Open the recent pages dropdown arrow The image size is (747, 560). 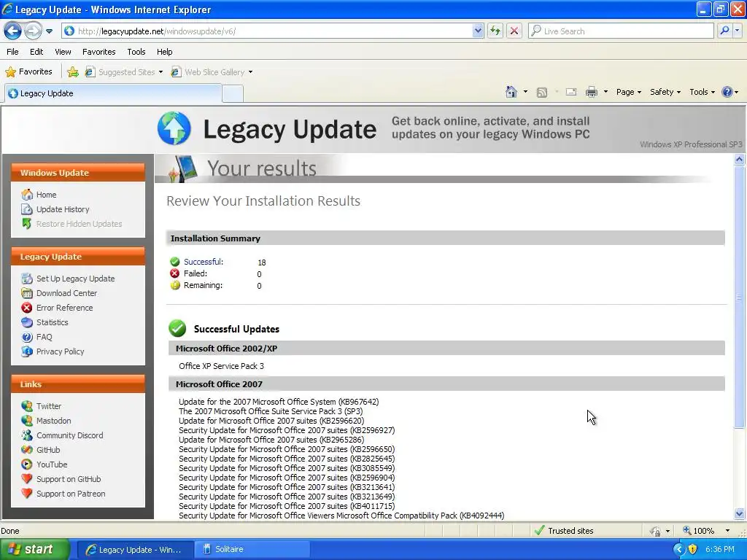pyautogui.click(x=49, y=31)
